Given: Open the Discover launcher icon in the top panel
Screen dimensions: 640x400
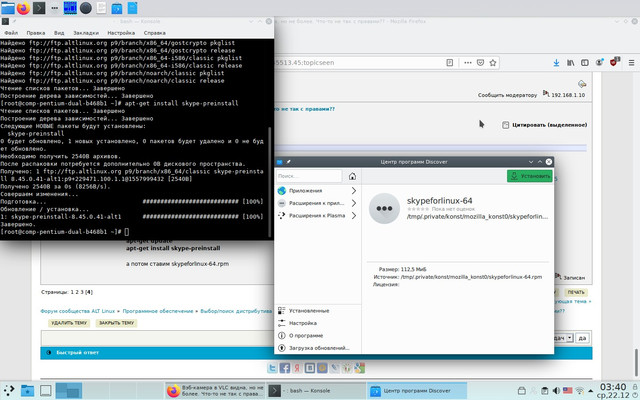Looking at the screenshot, I should [x=117, y=8].
